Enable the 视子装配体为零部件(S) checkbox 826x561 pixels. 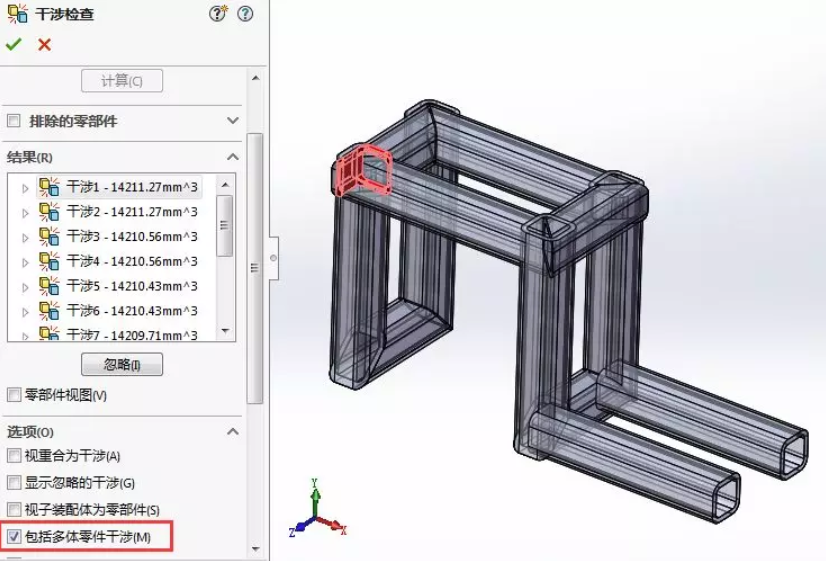click(14, 509)
